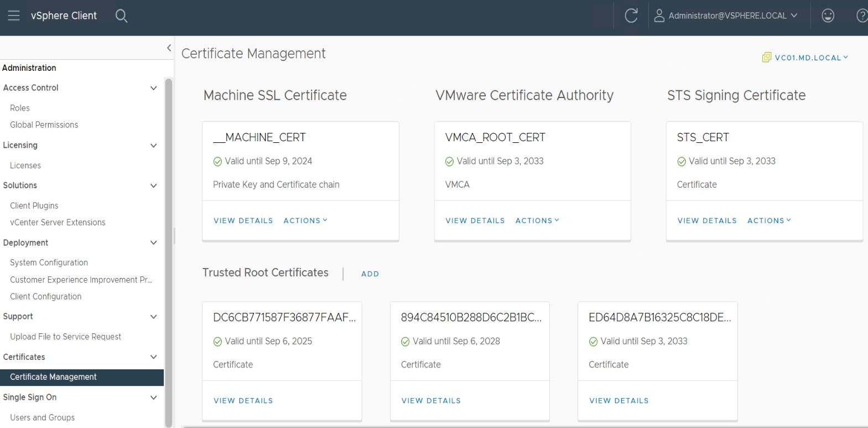Viewport: 868px width, 428px height.
Task: Open Customer Experience Improvement Program item
Action: pyautogui.click(x=81, y=280)
